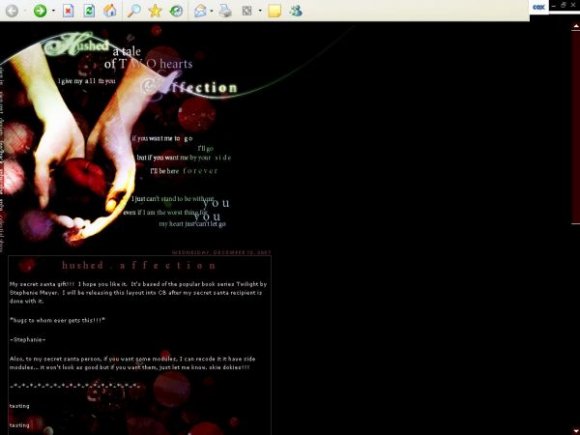Screen dimensions: 580x435
Task: Click the scrollbar up arrow
Action: (576, 26)
